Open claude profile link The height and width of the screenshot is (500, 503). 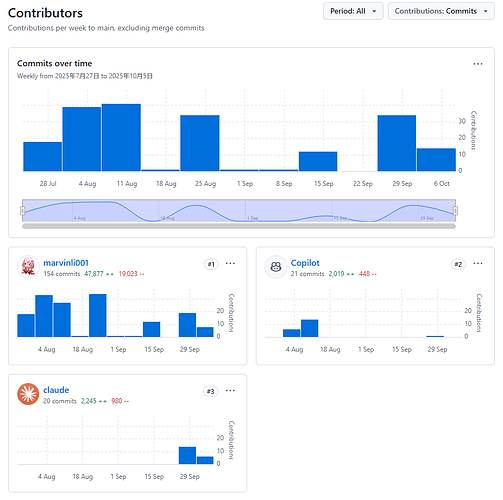pos(56,390)
